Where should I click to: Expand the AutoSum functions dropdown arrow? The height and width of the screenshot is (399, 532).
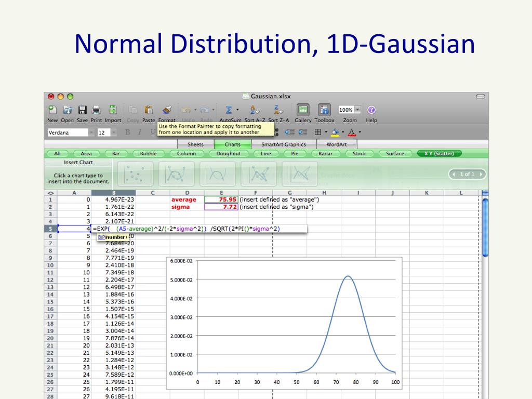coord(237,110)
